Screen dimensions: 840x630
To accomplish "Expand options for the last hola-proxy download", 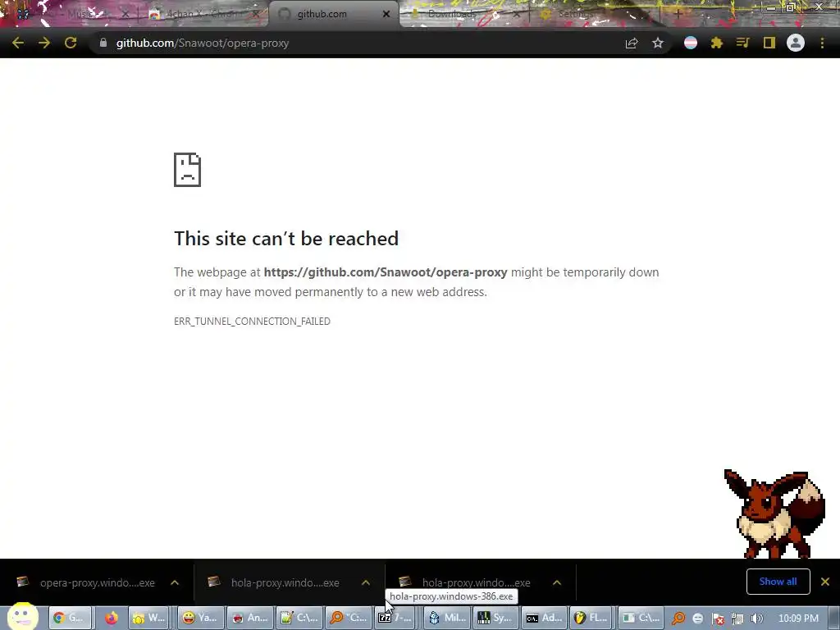I will (x=557, y=582).
